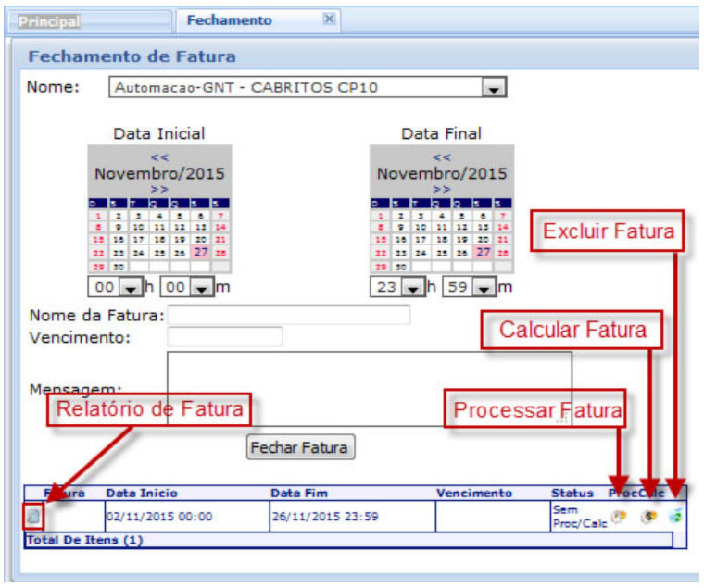Image resolution: width=704 pixels, height=588 pixels.
Task: Expand the Data Final minute dropdown showing 59
Action: (x=484, y=288)
